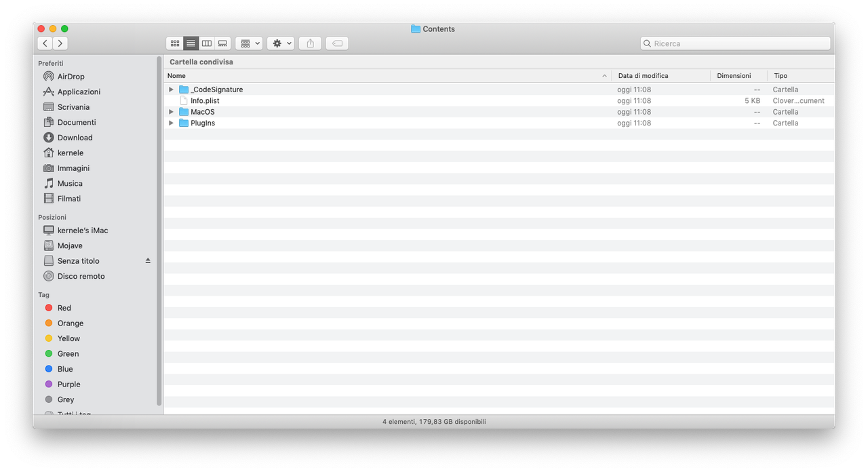868x472 pixels.
Task: Open Download in the sidebar
Action: 75,138
